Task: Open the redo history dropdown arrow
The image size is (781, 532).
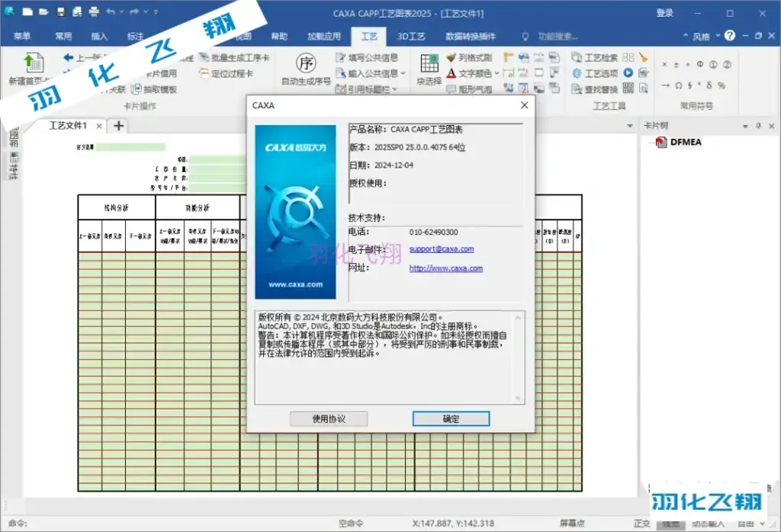Action: (x=146, y=12)
